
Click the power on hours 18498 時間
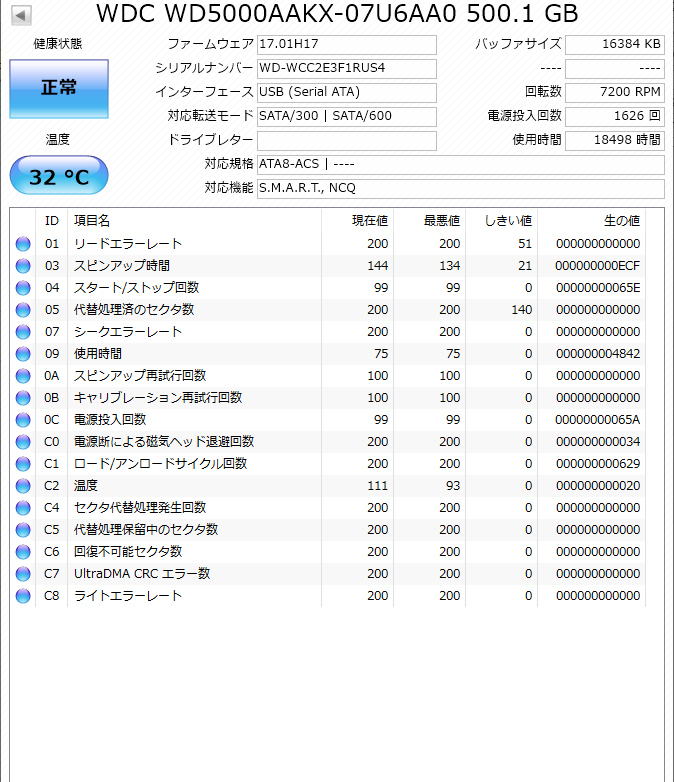pos(615,140)
